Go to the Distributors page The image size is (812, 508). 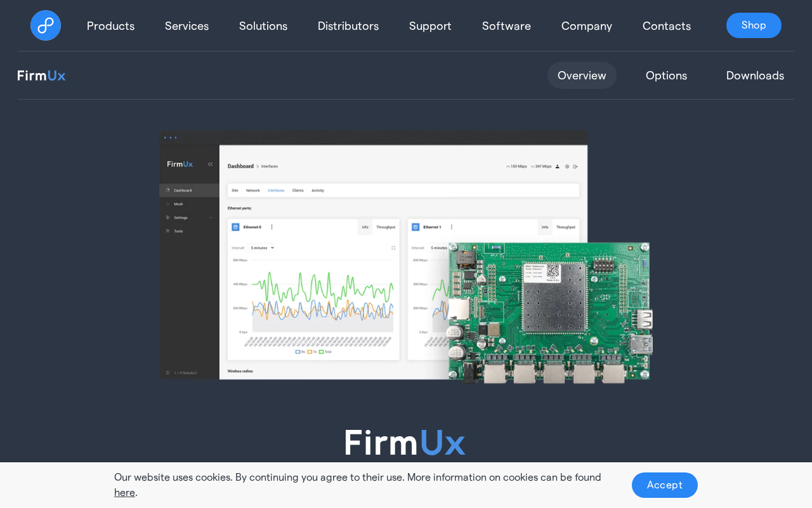(x=348, y=26)
